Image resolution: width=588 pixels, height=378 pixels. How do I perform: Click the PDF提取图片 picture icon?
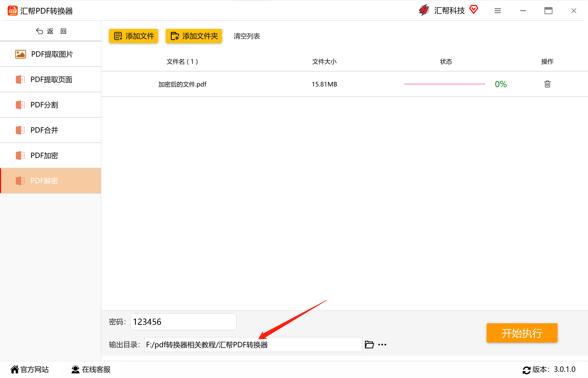click(21, 54)
